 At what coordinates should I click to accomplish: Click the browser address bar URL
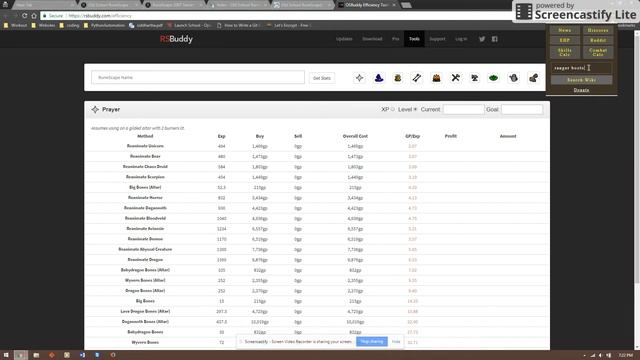click(x=100, y=16)
